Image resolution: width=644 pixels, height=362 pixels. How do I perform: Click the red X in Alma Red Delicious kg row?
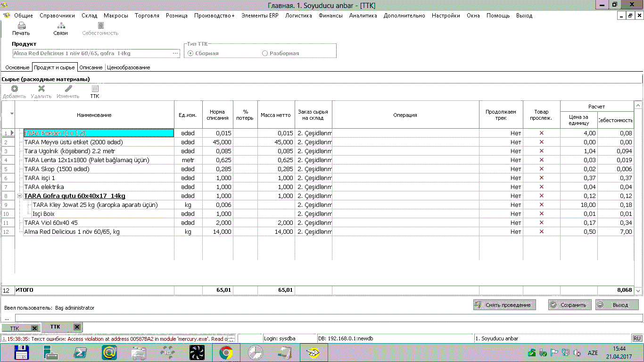click(x=541, y=232)
